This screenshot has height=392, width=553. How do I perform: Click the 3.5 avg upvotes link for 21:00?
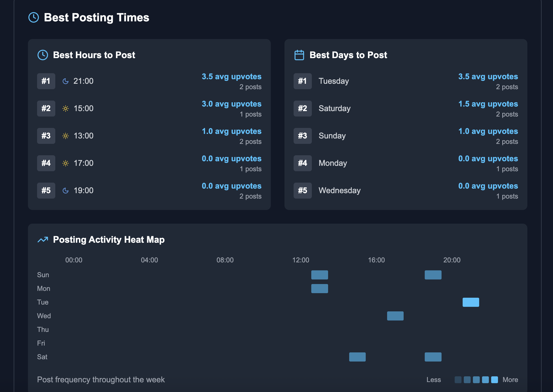[x=231, y=76]
